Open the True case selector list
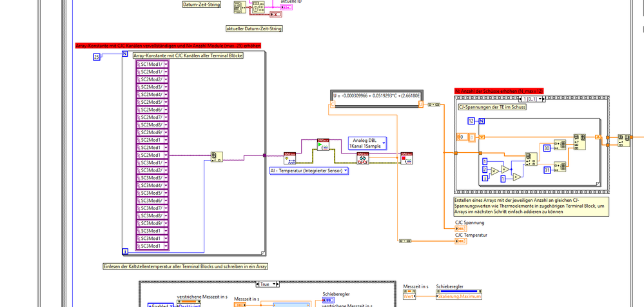644x307 pixels. [273, 284]
